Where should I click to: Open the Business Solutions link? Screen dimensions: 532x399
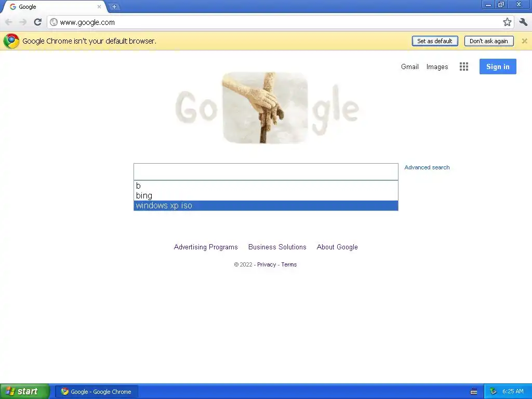pos(277,247)
